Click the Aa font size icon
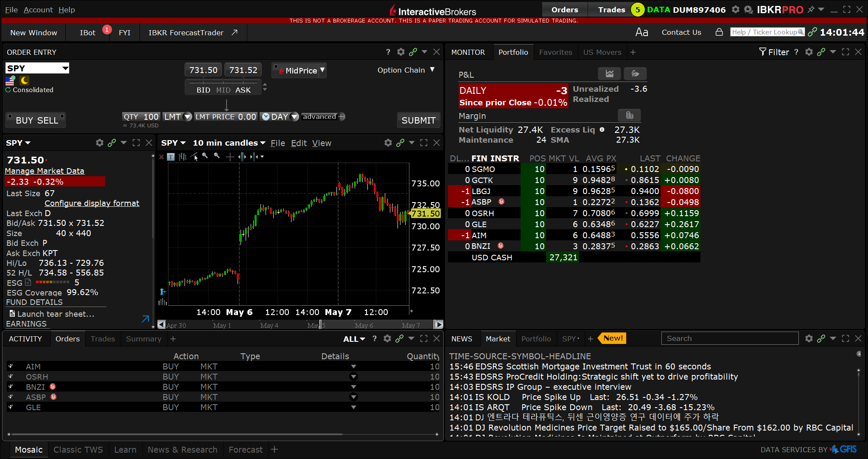 641,32
